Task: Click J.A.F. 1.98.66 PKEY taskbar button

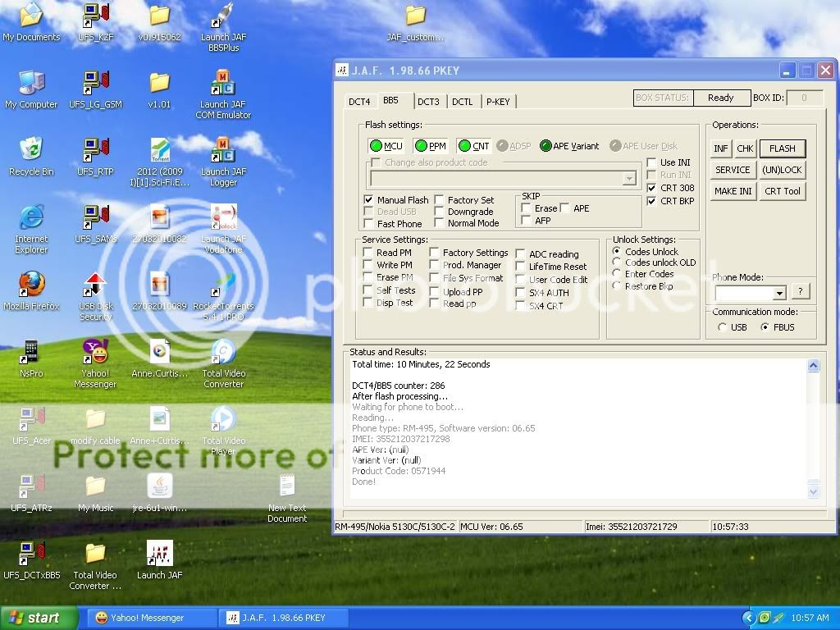Action: 283,618
